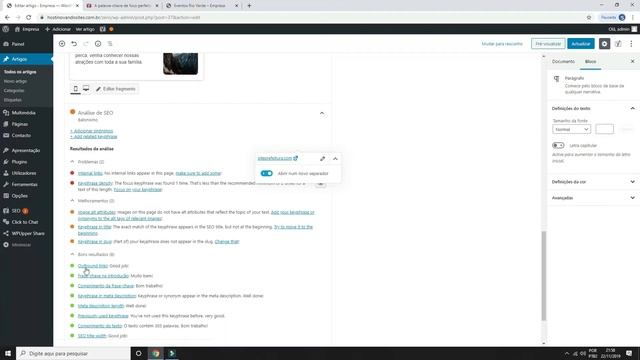Click the add block plus icon

point(62,44)
